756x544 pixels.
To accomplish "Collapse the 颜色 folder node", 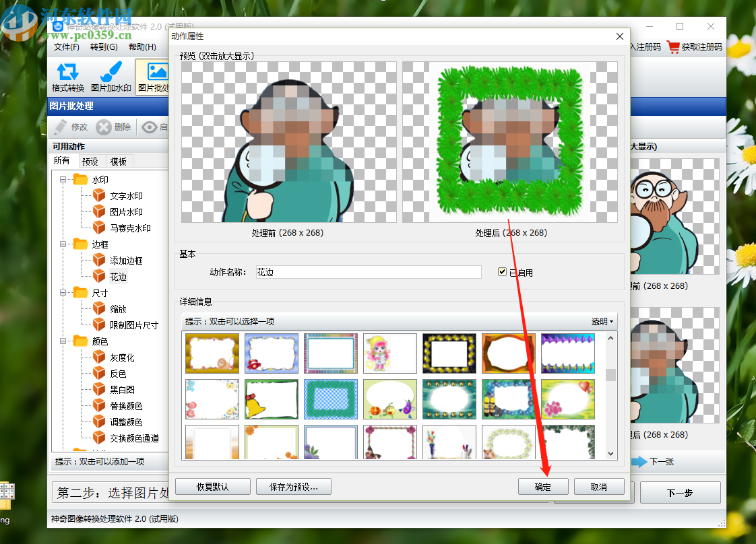I will [x=63, y=341].
